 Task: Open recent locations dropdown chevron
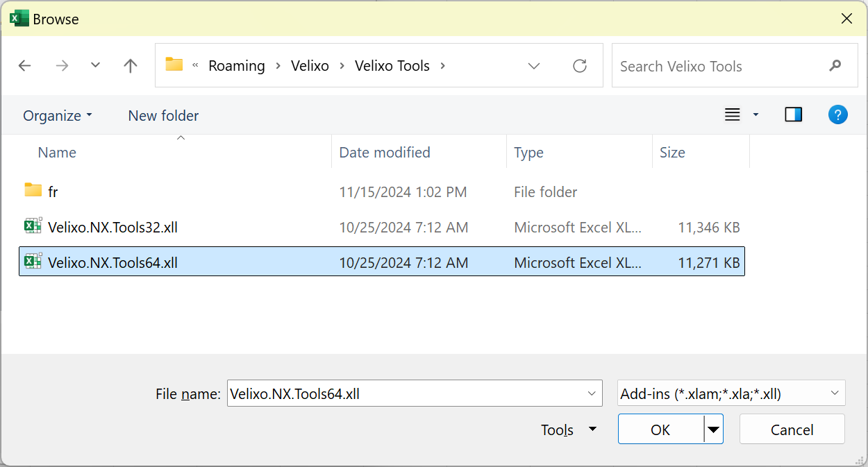96,65
